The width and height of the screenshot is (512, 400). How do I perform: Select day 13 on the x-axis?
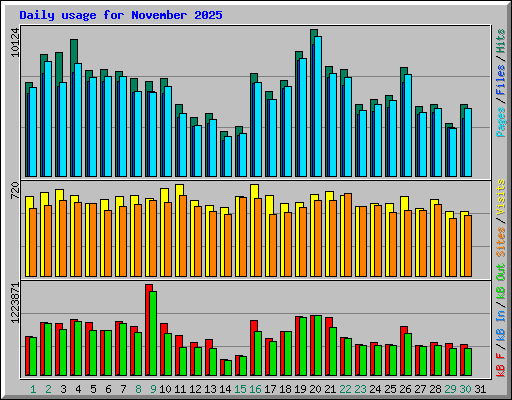pyautogui.click(x=210, y=389)
